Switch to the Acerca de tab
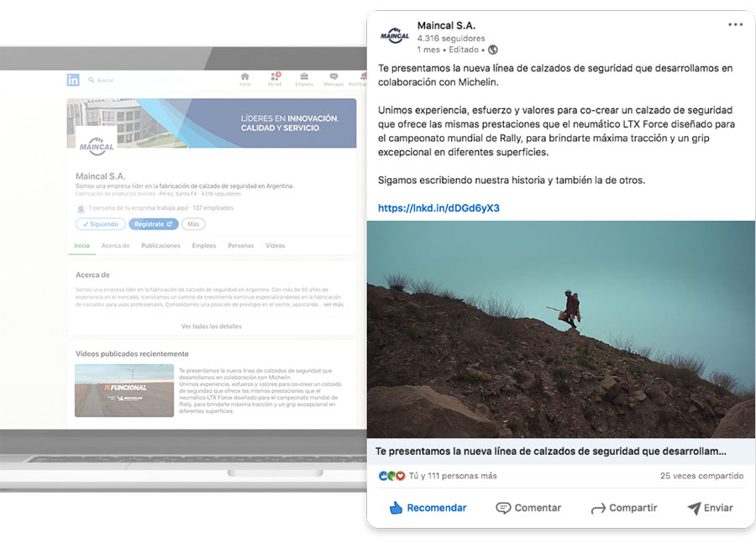756x543 pixels. [115, 246]
